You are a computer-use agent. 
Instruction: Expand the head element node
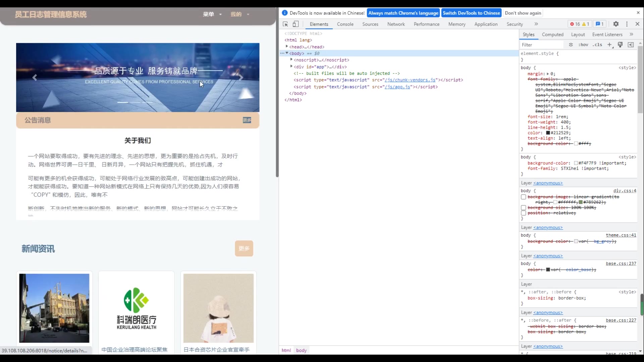[287, 47]
